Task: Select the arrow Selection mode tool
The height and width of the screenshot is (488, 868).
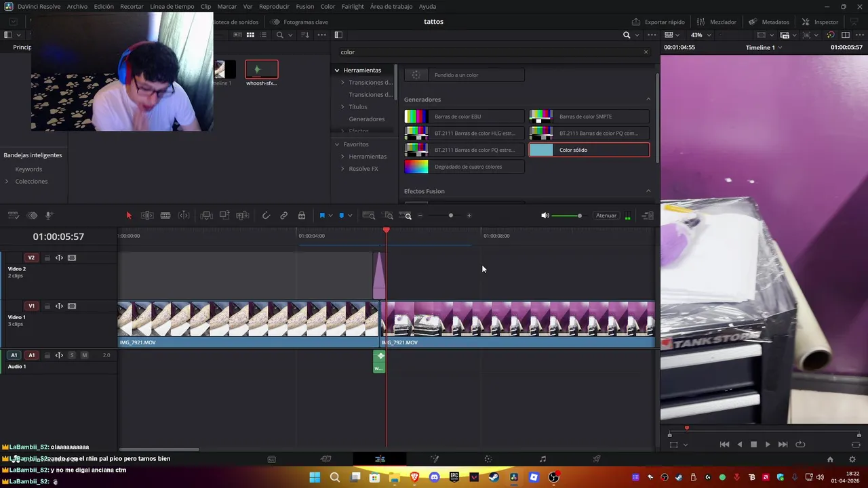Action: (x=129, y=216)
